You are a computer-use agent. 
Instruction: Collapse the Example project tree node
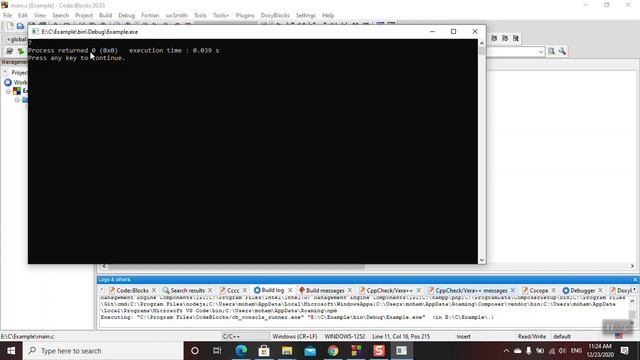coord(8,91)
